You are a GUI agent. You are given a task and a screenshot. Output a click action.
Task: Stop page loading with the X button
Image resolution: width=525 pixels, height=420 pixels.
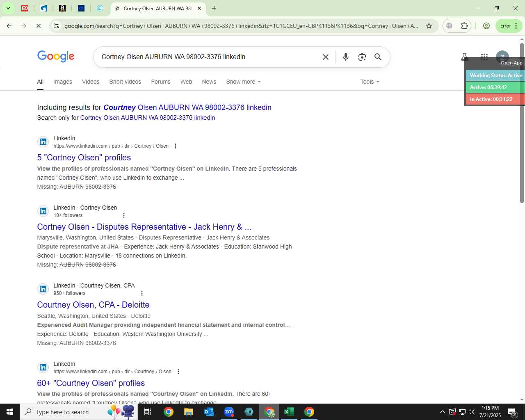pos(39,26)
